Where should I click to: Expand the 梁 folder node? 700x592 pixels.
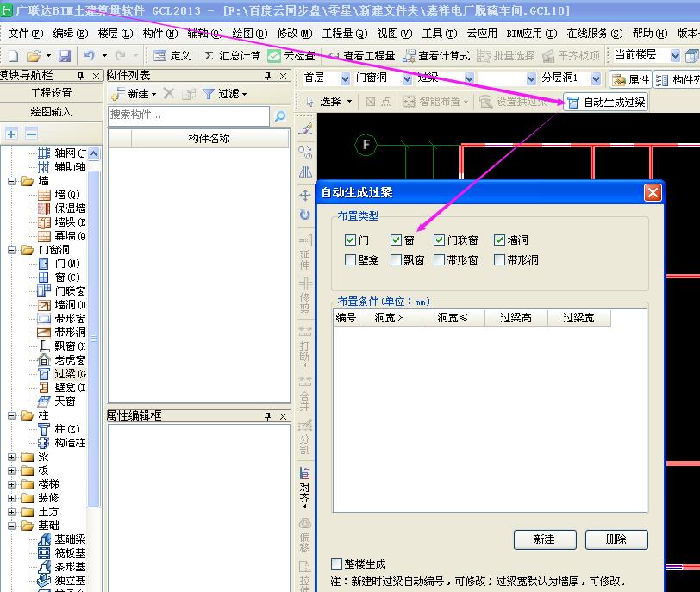click(11, 457)
